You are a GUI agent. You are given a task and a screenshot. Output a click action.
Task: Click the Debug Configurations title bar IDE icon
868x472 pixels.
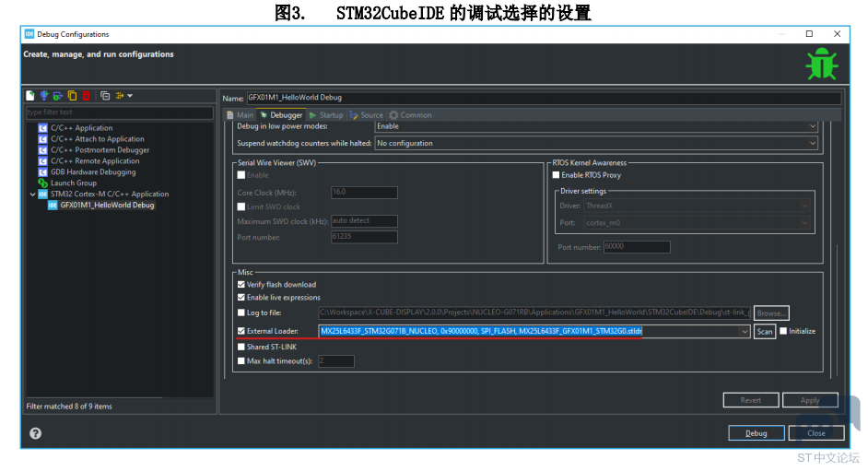(x=29, y=34)
